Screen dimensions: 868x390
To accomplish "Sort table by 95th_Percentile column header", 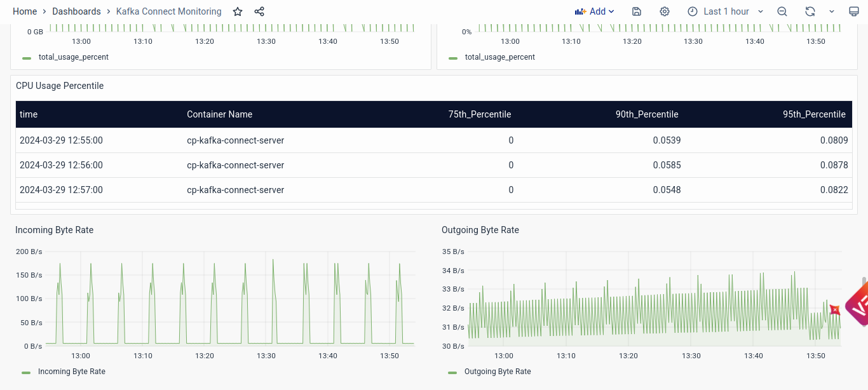I will (813, 114).
